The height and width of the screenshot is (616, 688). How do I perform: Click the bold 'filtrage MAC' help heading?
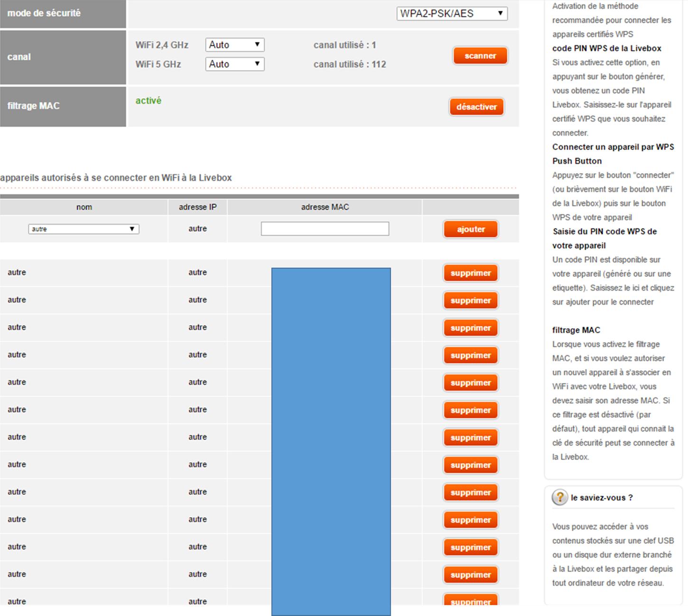[x=576, y=330]
